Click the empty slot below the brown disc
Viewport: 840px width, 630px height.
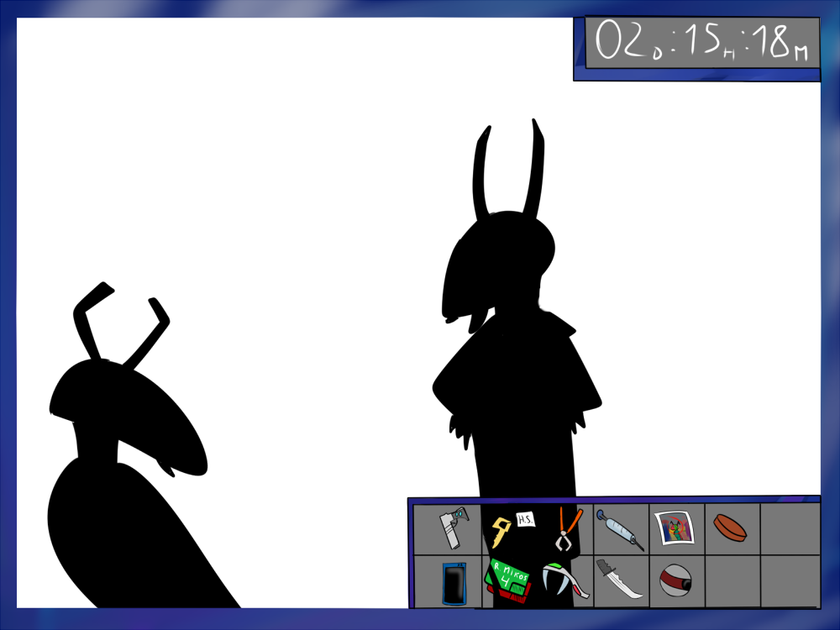[x=732, y=580]
